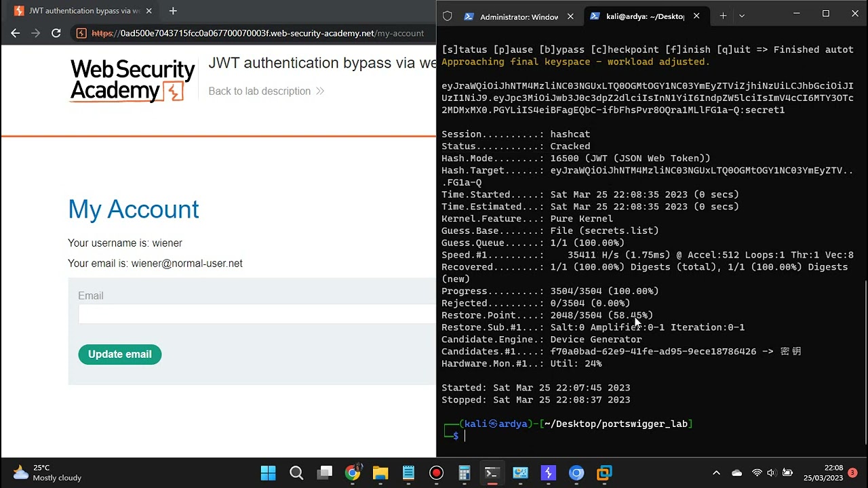Viewport: 868px width, 488px height.
Task: Click 'Your username is: wiener' text
Action: click(125, 243)
